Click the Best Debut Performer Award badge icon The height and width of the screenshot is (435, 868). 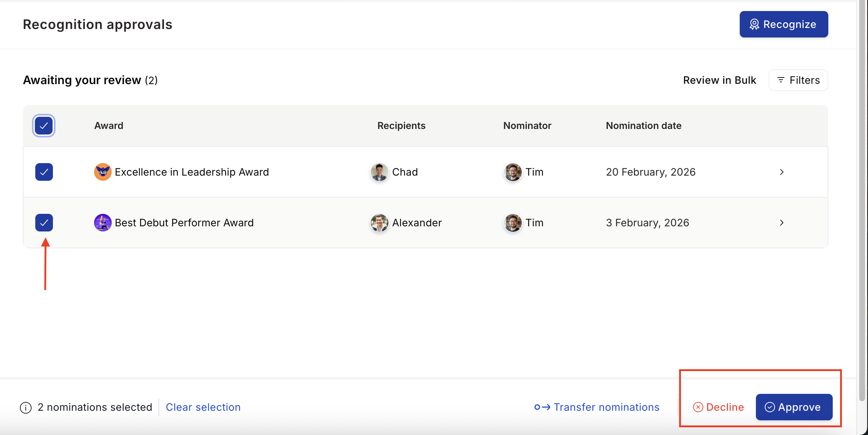coord(103,223)
